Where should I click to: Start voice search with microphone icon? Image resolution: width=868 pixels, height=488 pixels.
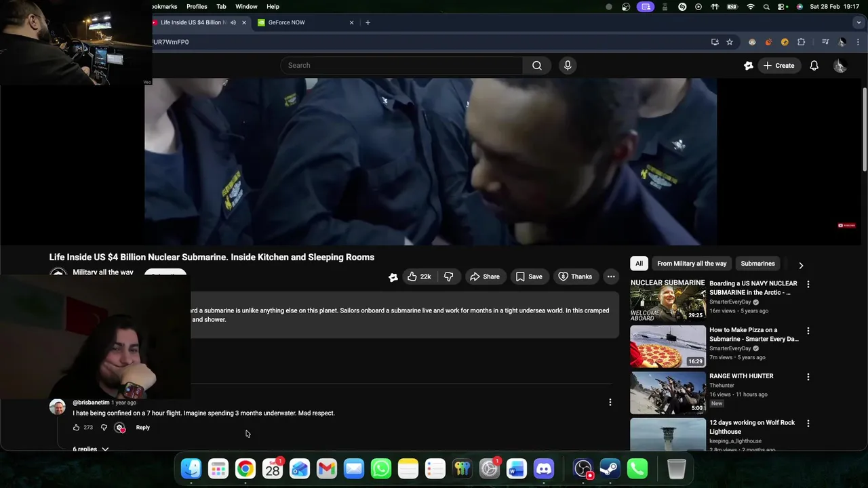point(568,66)
